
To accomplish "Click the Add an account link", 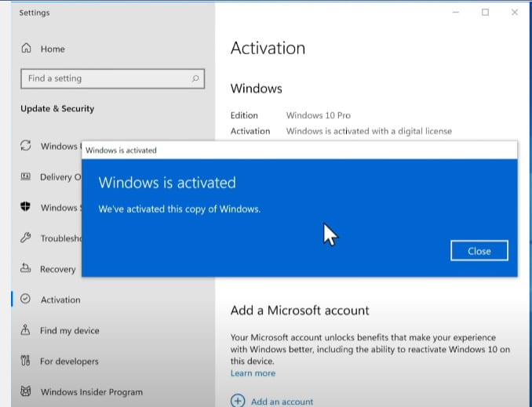I will (x=282, y=402).
